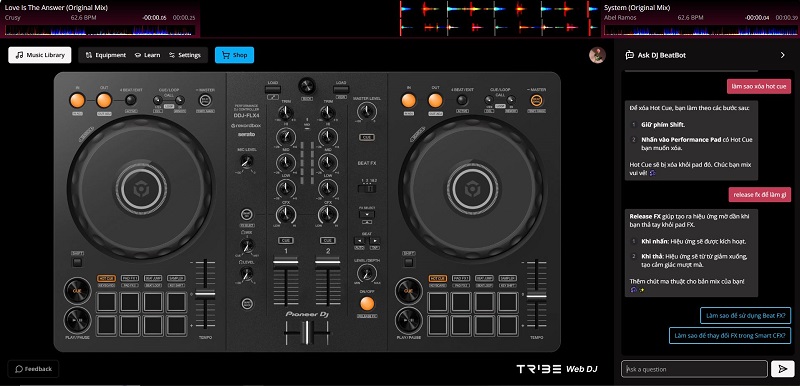
Task: Click left deck CUE/LOOP CALL back arrow
Action: click(x=158, y=100)
